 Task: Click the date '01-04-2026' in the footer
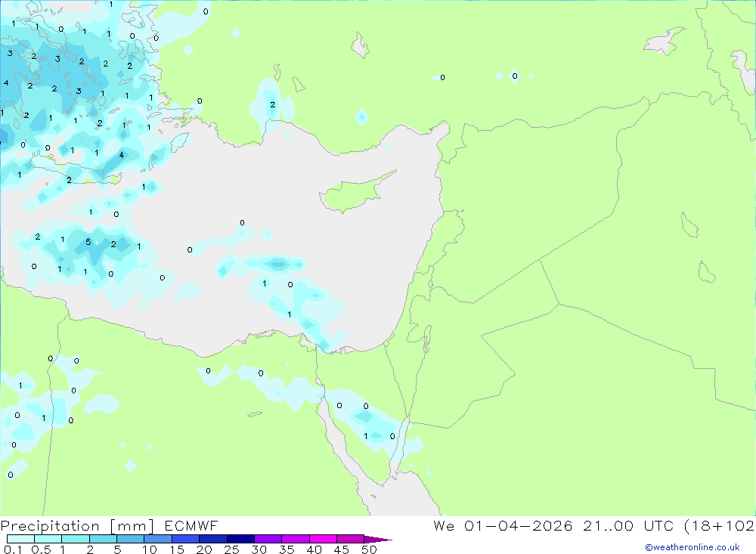pyautogui.click(x=519, y=525)
